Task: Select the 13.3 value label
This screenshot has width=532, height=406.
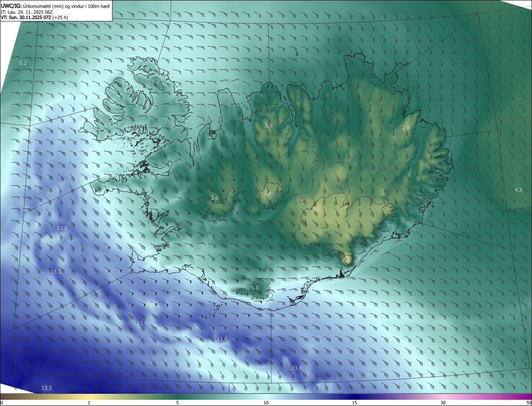Action: point(56,271)
